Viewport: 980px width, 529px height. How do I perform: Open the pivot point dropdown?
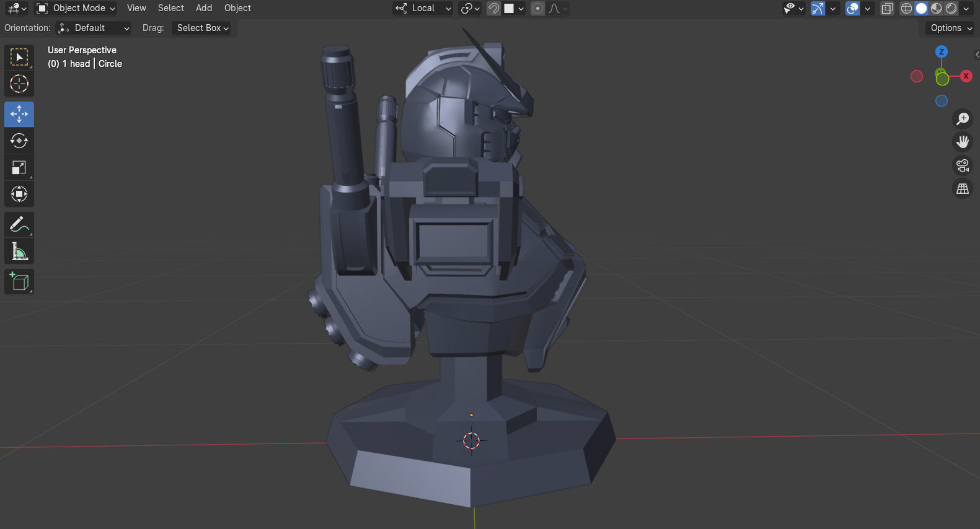(469, 8)
